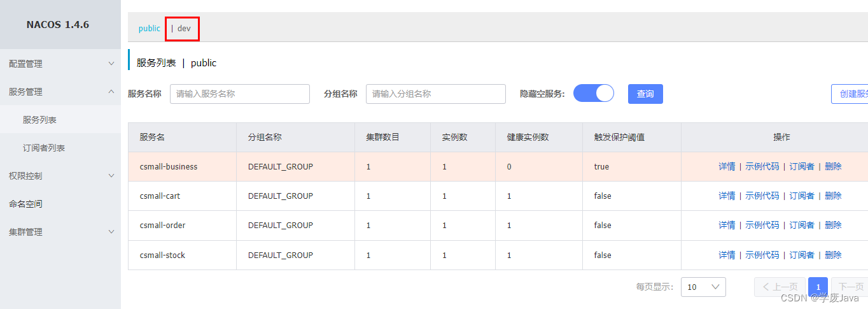Open 详情 for csmall-business
Screen dimensions: 868x309
click(x=727, y=166)
